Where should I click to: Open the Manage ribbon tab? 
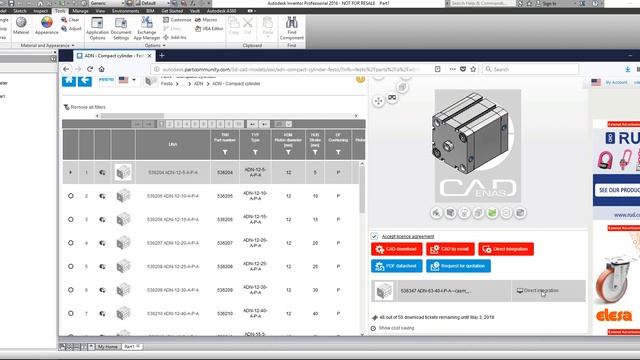tap(80, 11)
